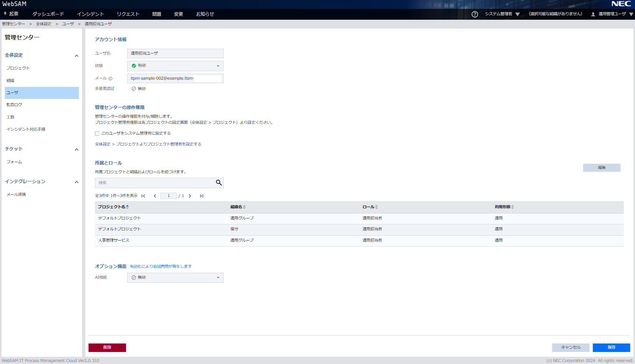This screenshot has height=364, width=635.
Task: Open the ダッシュボード menu
Action: point(48,14)
